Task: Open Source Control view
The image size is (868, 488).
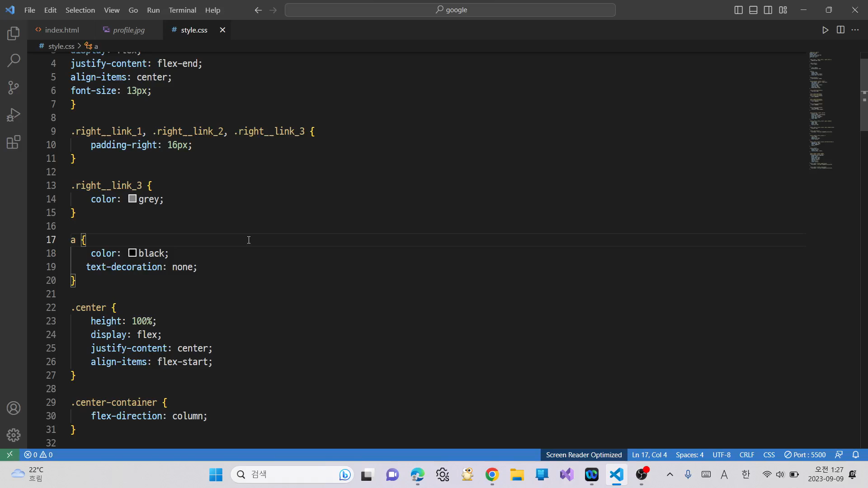Action: coord(14,88)
